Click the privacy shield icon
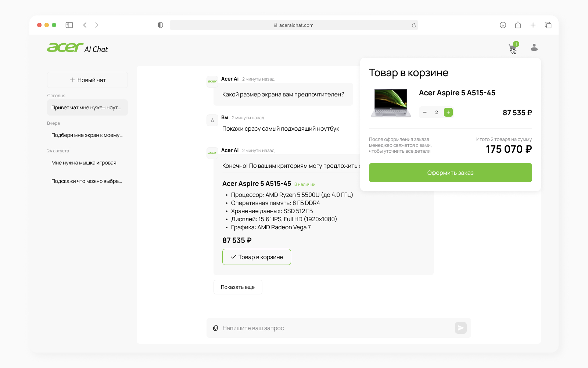 coord(160,25)
